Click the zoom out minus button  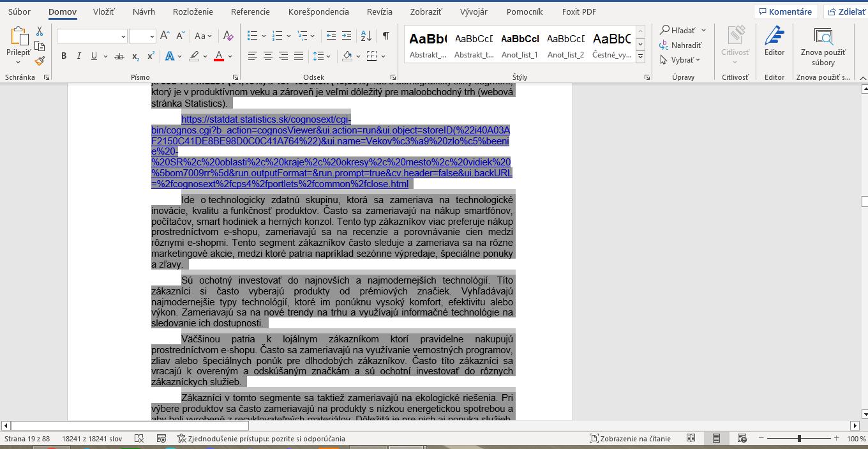[x=761, y=439]
